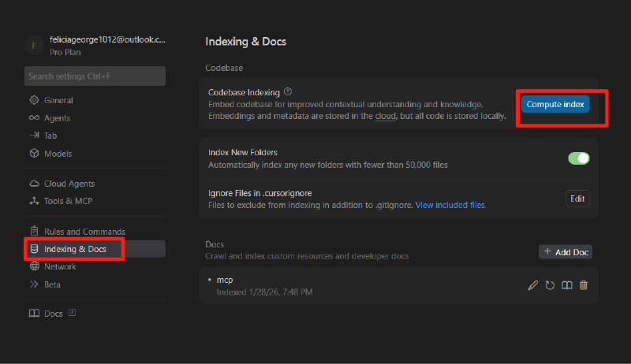Click the refresh icon for mcp doc
The image size is (631, 364).
point(550,285)
